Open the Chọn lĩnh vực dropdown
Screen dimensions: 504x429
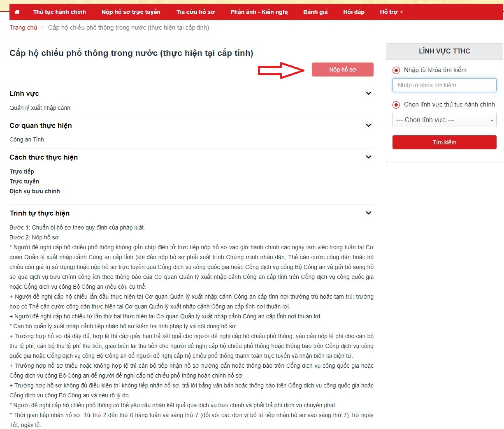(x=444, y=120)
